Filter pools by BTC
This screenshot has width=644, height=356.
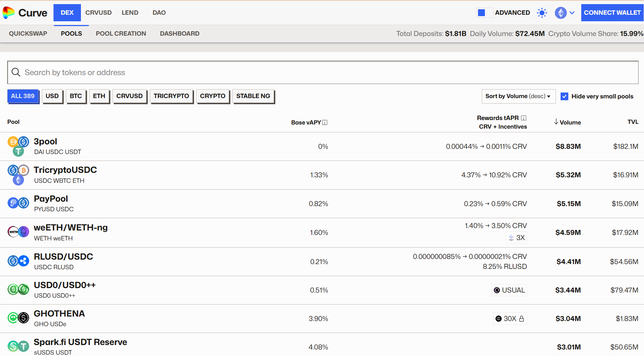[x=76, y=96]
